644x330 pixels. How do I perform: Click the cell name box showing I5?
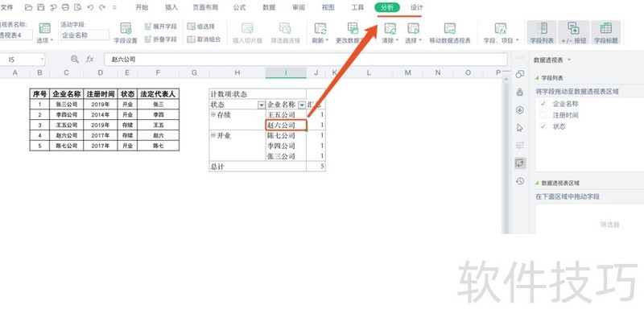23,60
